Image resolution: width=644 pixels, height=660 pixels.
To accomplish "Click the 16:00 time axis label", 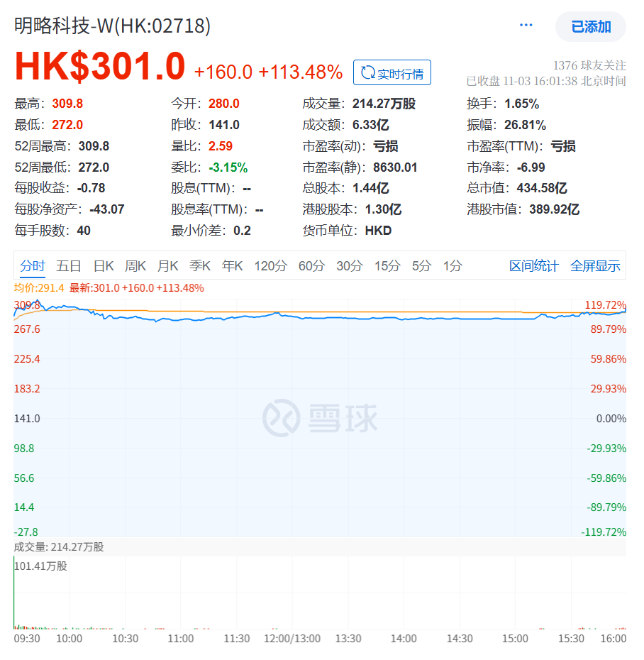I will [x=614, y=639].
